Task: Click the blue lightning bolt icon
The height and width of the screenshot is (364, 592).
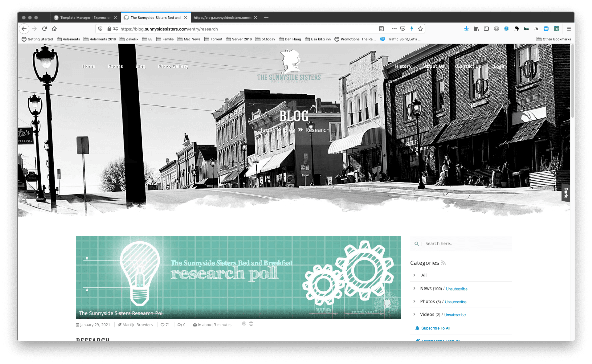Action: [x=412, y=29]
